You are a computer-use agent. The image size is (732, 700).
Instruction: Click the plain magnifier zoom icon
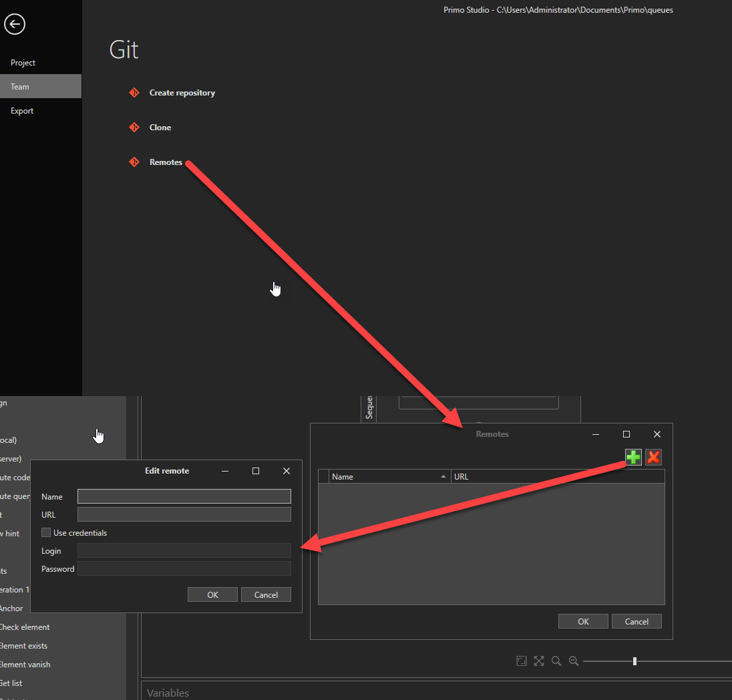click(x=556, y=661)
